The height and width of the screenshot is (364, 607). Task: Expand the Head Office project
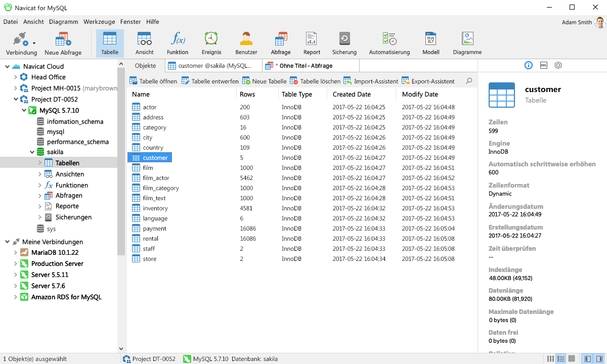click(16, 77)
